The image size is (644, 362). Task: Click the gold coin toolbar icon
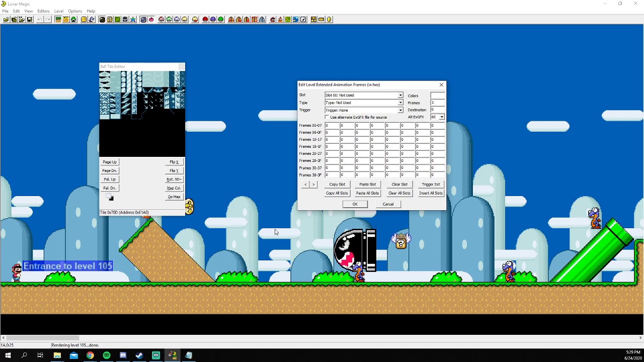pyautogui.click(x=329, y=20)
